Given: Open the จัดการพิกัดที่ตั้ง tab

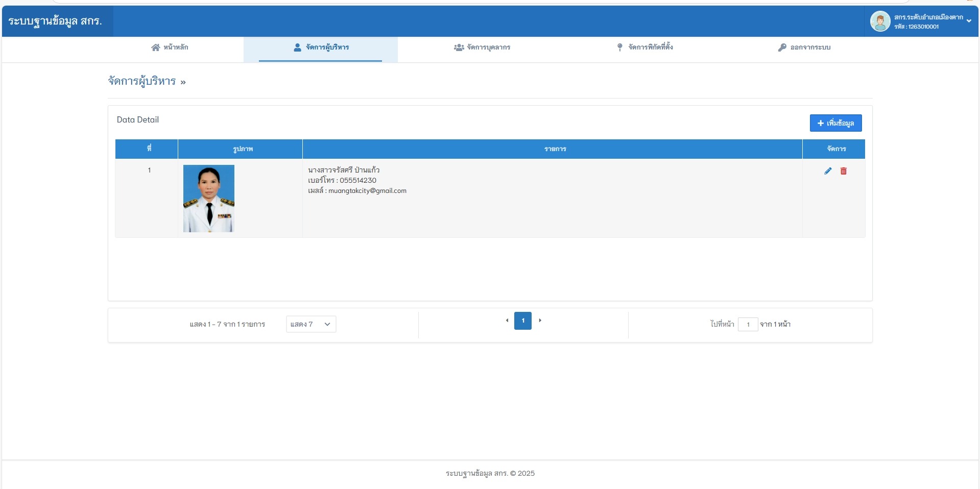Looking at the screenshot, I should click(x=644, y=47).
